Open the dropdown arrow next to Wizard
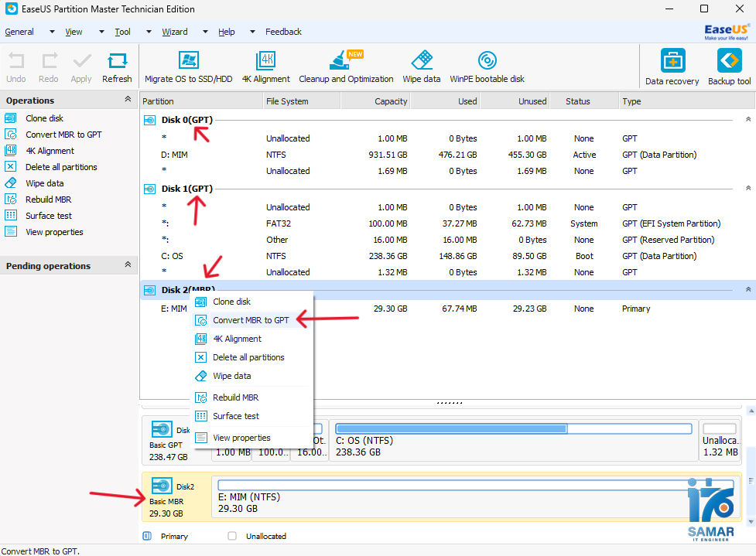 coord(204,32)
